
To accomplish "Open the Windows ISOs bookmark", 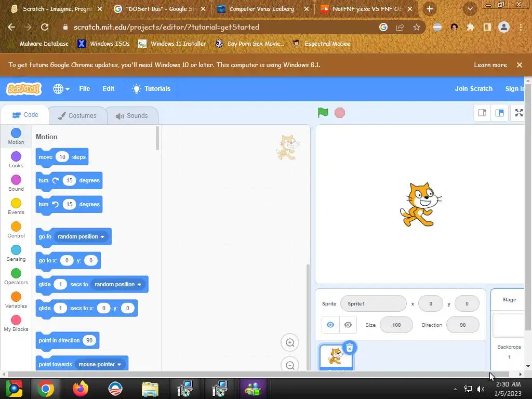I will [x=104, y=44].
